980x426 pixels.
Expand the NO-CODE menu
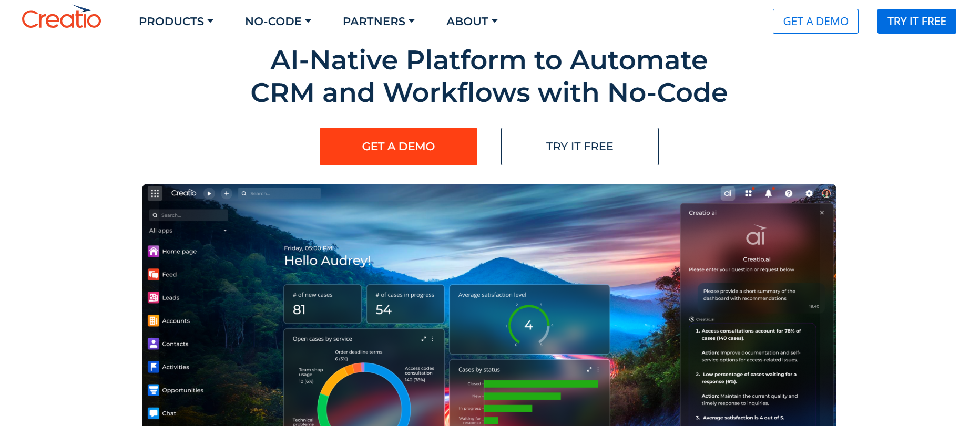tap(278, 22)
